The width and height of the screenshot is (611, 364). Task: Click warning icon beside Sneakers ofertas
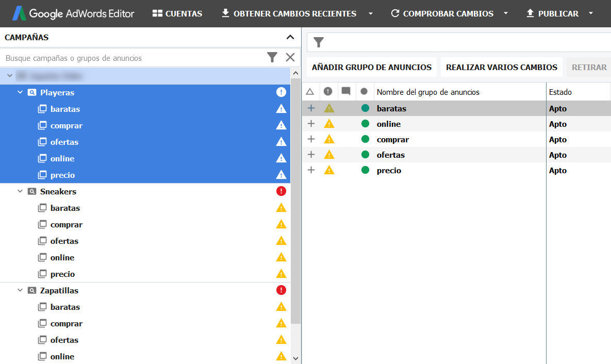tap(281, 240)
